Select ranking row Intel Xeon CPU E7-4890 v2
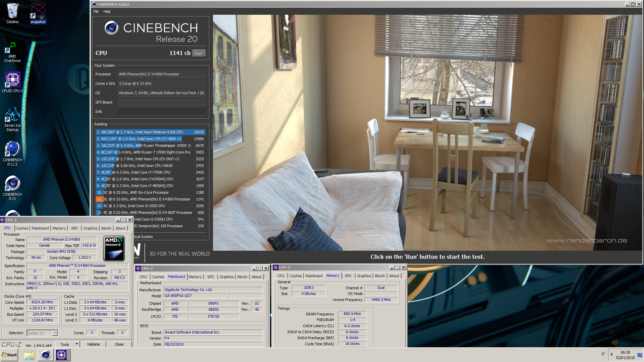The image size is (644, 362). tap(150, 139)
